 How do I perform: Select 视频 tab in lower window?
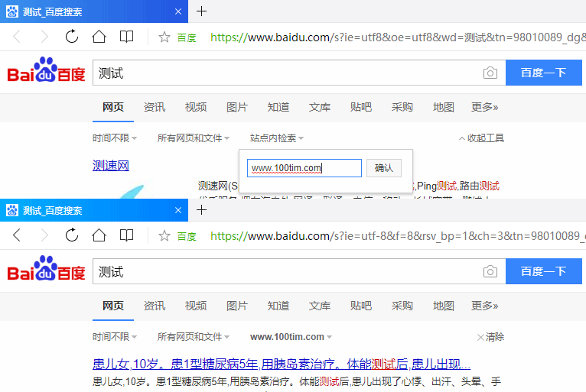[196, 306]
